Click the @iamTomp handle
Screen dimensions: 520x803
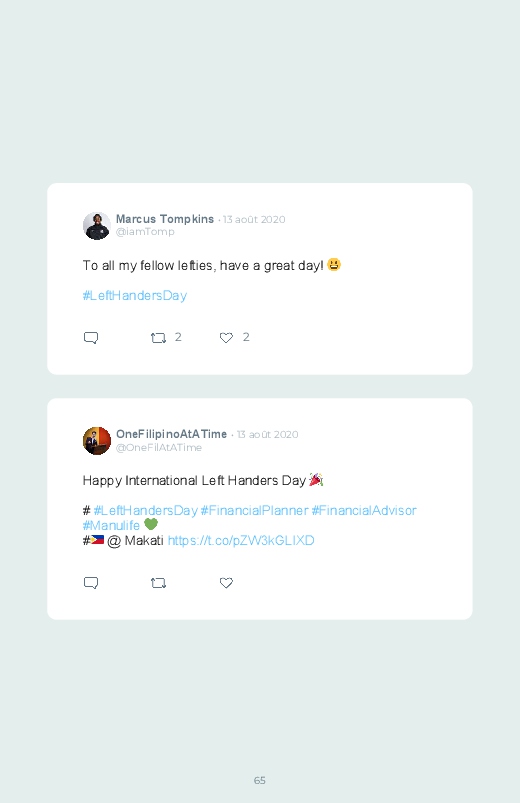point(145,231)
